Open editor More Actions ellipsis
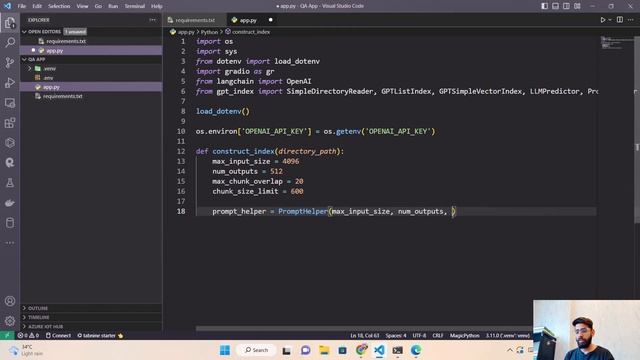The image size is (640, 360). [x=631, y=20]
